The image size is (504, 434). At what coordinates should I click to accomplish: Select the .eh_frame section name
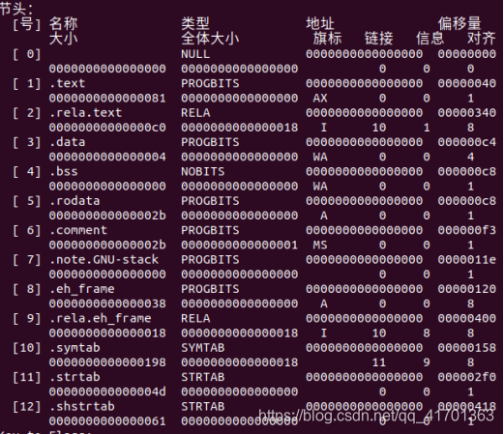pyautogui.click(x=82, y=289)
